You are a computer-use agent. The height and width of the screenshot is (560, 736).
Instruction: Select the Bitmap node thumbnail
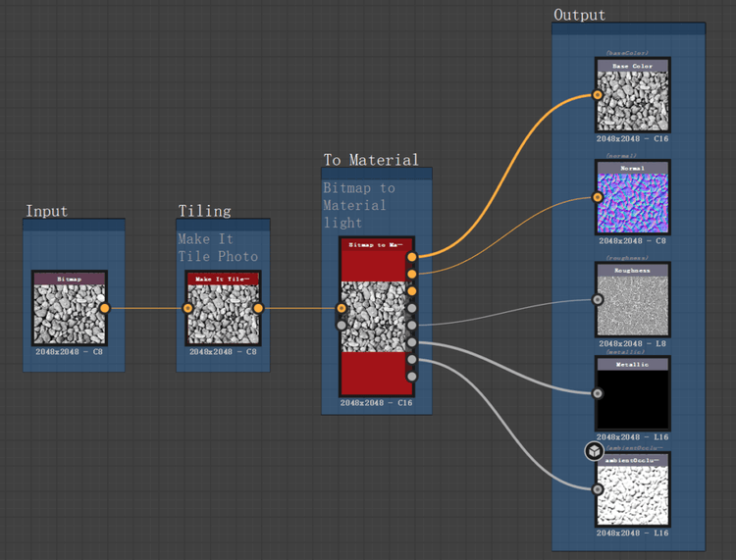pos(70,314)
